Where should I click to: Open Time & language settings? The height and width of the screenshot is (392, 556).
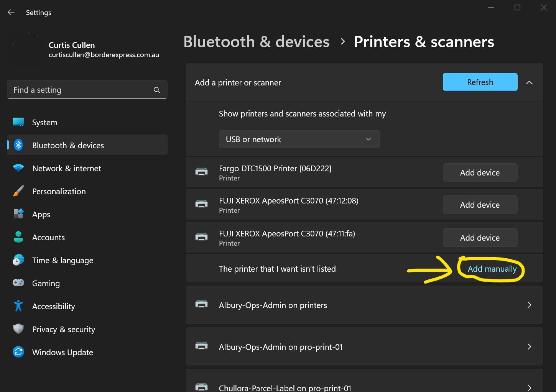click(87, 260)
